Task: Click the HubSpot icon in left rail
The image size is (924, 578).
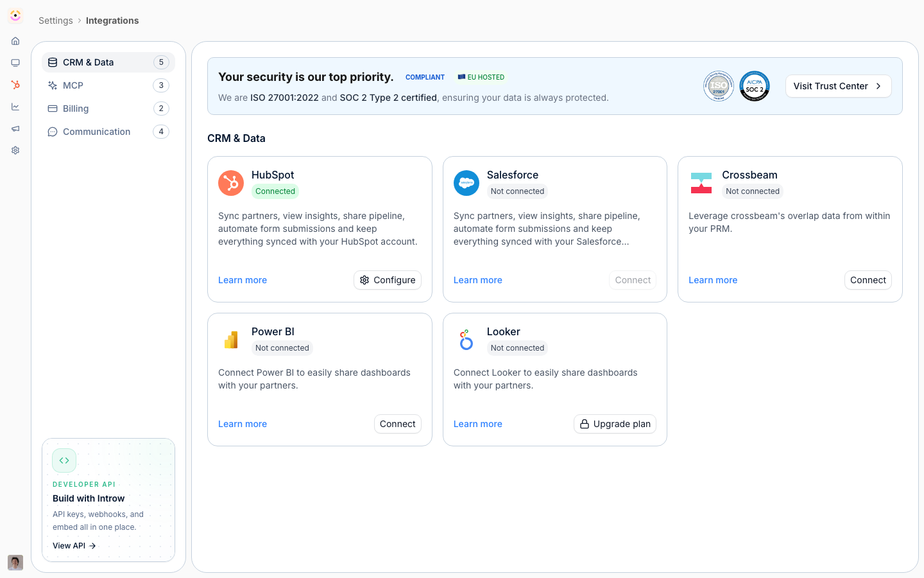Action: pos(15,85)
